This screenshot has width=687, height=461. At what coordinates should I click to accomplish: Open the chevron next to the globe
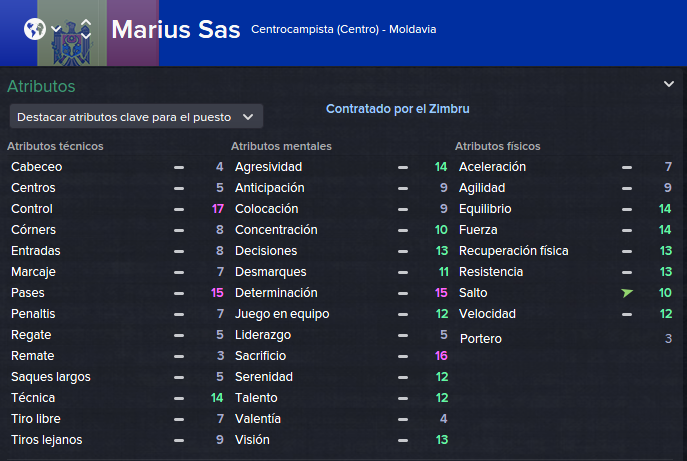coord(56,29)
